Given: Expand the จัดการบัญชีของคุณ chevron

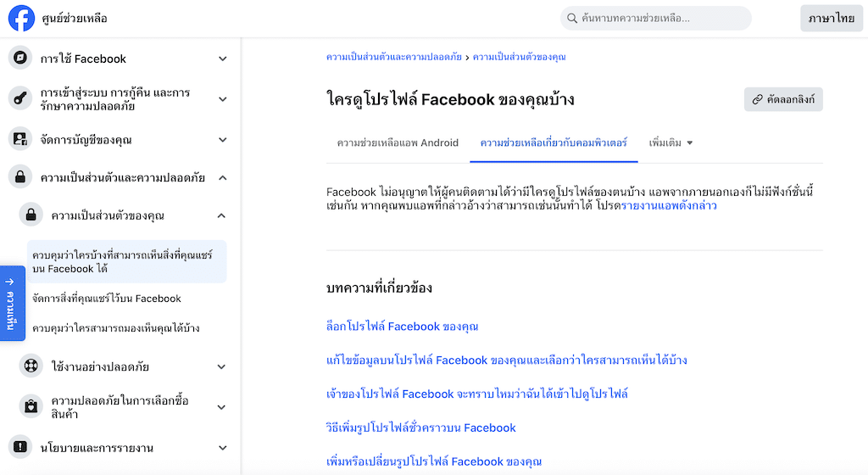Looking at the screenshot, I should click(223, 139).
